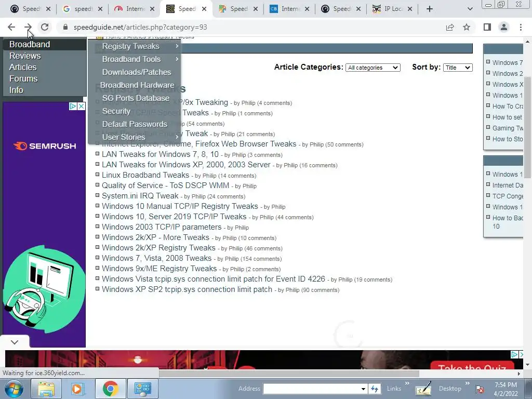The image size is (532, 399).
Task: Open the browser side panel icon
Action: pos(487,27)
